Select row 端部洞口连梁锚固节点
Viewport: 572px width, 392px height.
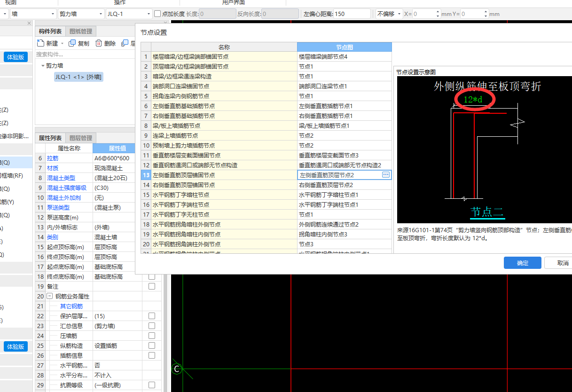click(224, 86)
